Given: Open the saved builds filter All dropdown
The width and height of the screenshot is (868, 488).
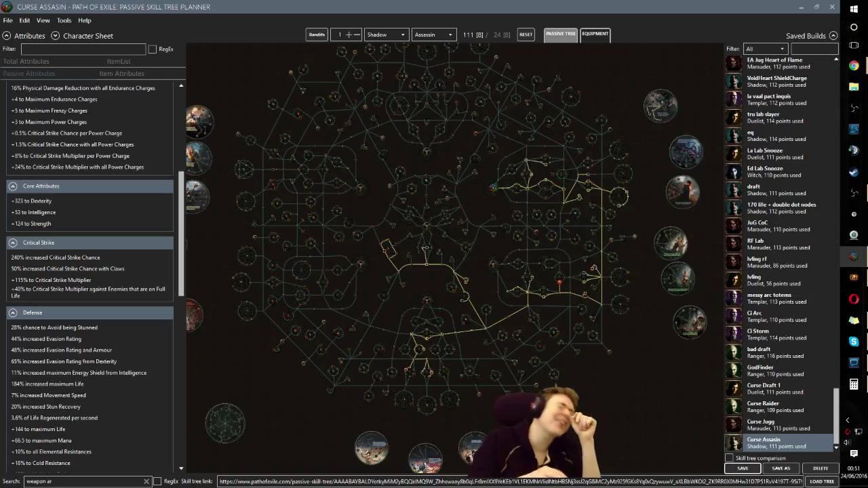Looking at the screenshot, I should (x=766, y=49).
